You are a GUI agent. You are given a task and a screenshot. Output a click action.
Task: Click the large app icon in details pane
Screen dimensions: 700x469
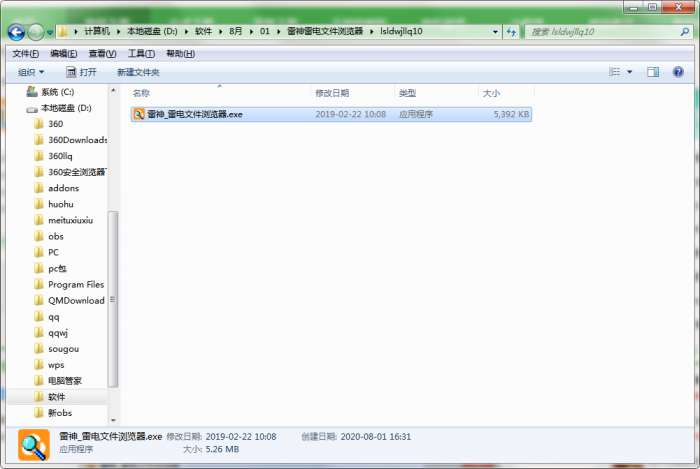(x=34, y=445)
